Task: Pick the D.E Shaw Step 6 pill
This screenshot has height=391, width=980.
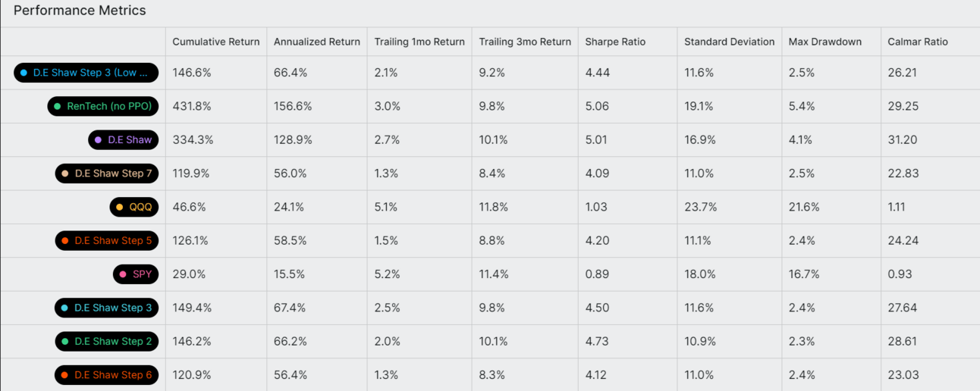Action: [107, 375]
